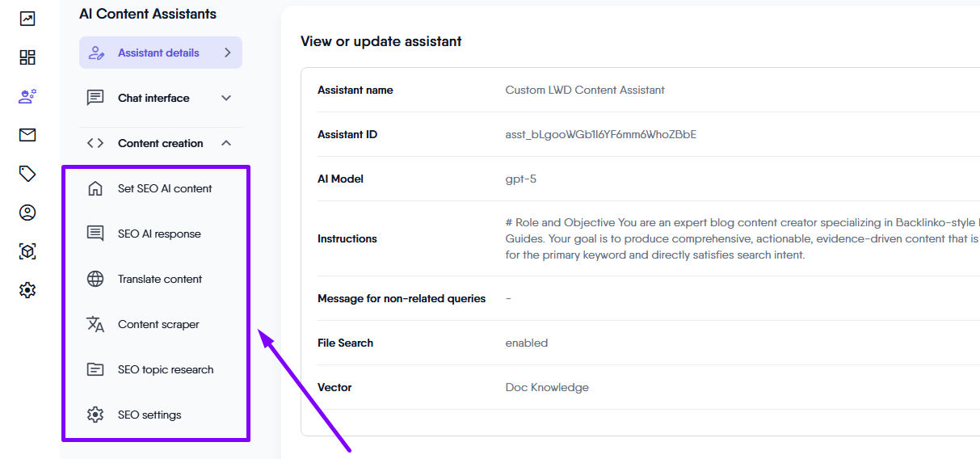Click the translate icon beside Content scraper
This screenshot has height=459, width=980.
(x=95, y=324)
